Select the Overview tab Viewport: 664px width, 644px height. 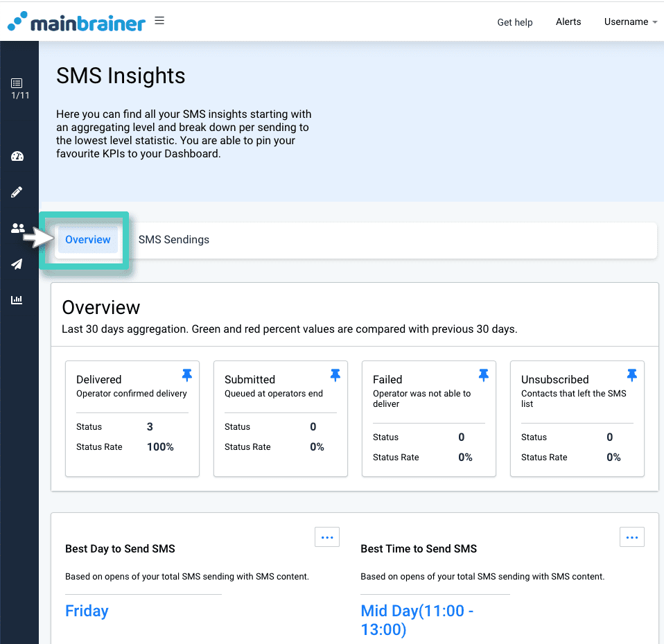(87, 239)
